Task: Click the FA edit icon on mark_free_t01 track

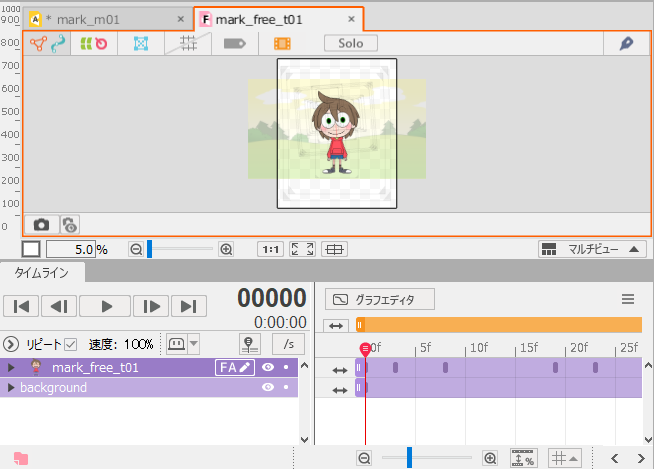Action: 234,367
